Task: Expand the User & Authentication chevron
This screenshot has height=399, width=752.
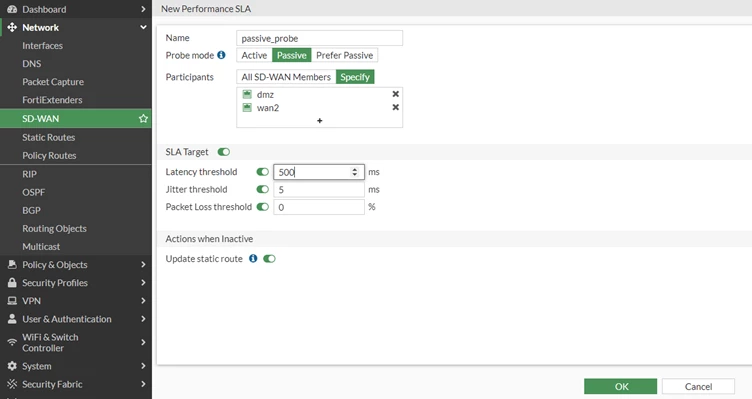Action: (143, 319)
